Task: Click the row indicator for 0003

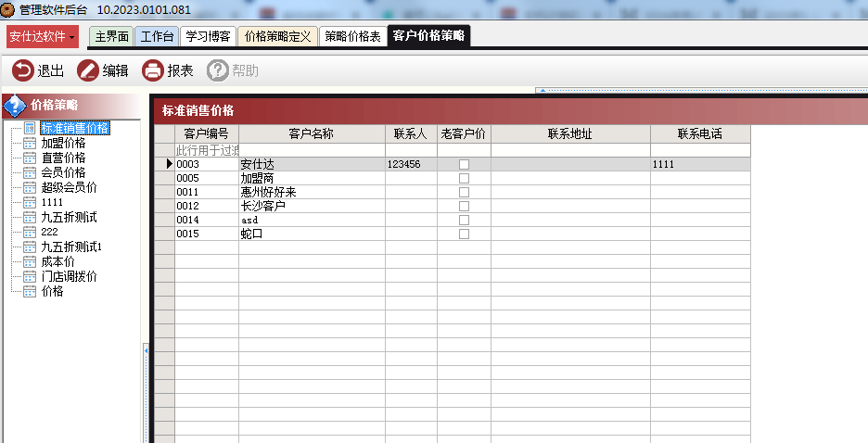Action: coord(164,164)
